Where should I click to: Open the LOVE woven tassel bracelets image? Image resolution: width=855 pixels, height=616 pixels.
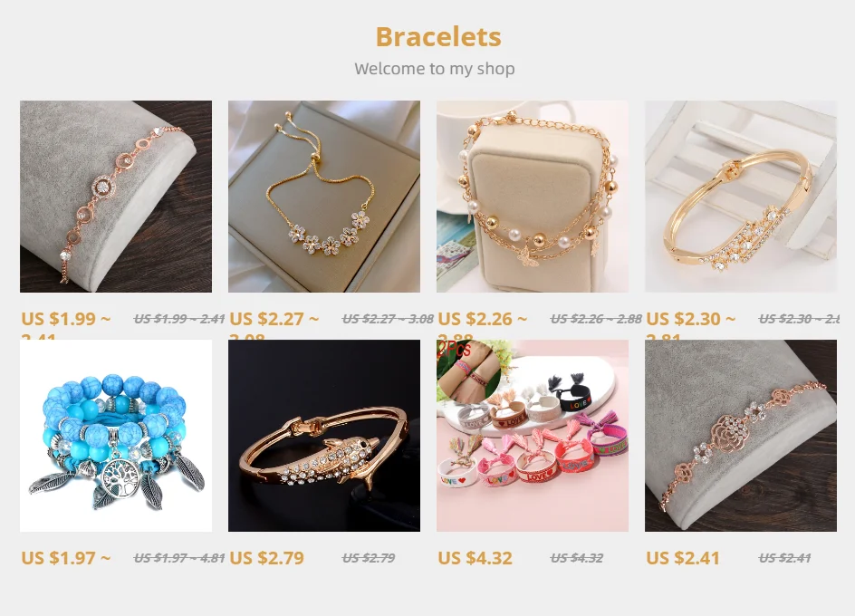533,436
